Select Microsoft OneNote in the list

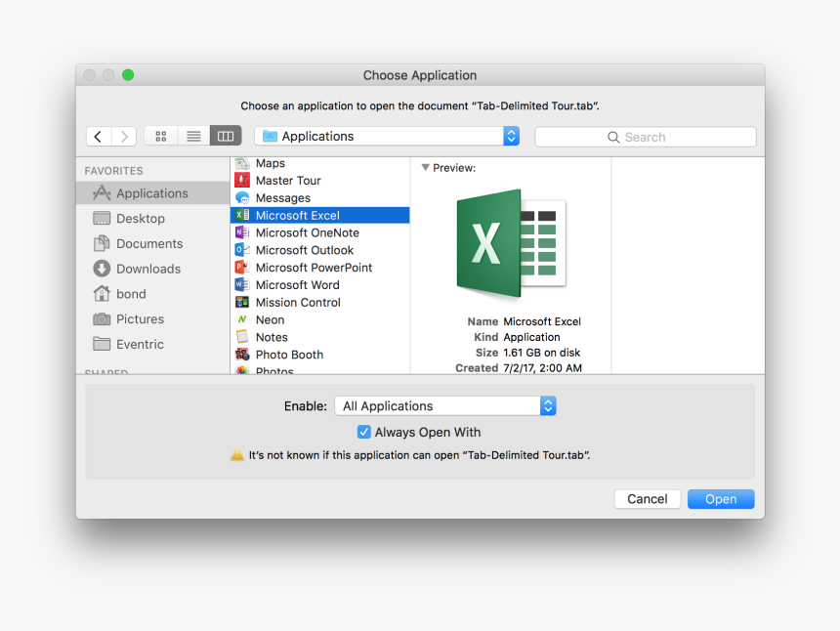319,232
